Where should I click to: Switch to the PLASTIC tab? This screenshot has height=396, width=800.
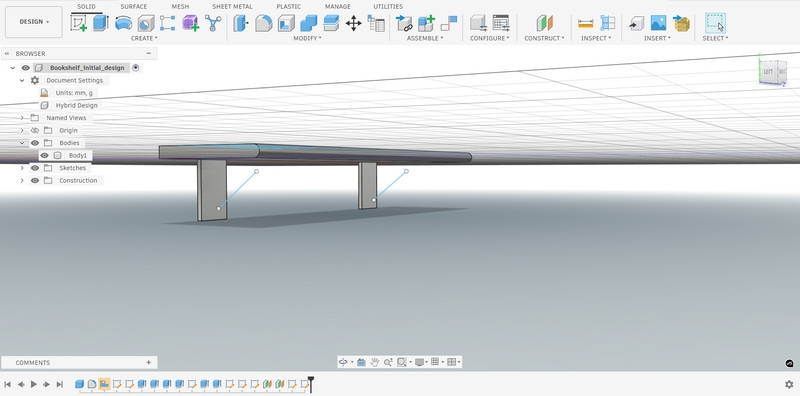click(289, 7)
